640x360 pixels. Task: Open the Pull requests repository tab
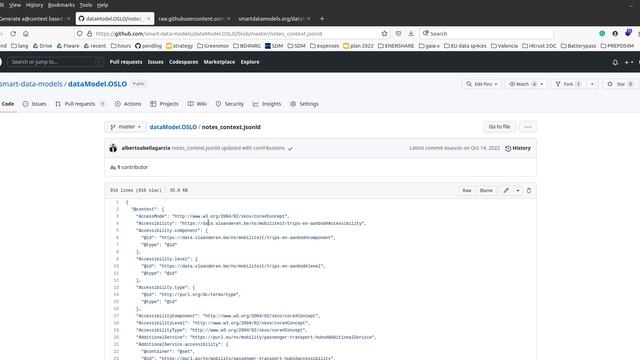pyautogui.click(x=80, y=104)
